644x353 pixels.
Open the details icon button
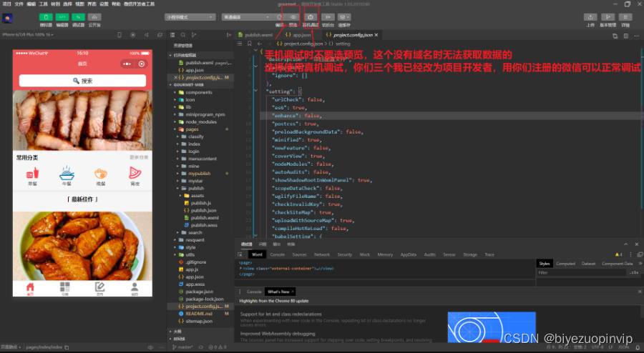point(625,17)
